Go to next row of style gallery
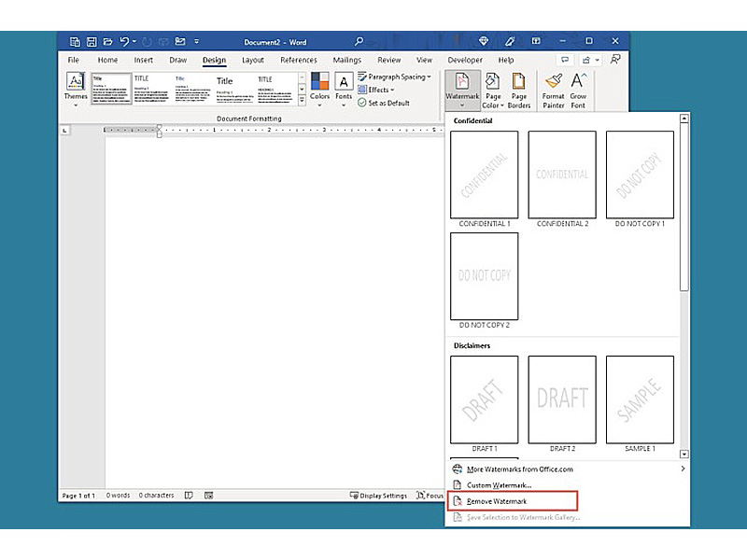This screenshot has width=747, height=560. [302, 89]
